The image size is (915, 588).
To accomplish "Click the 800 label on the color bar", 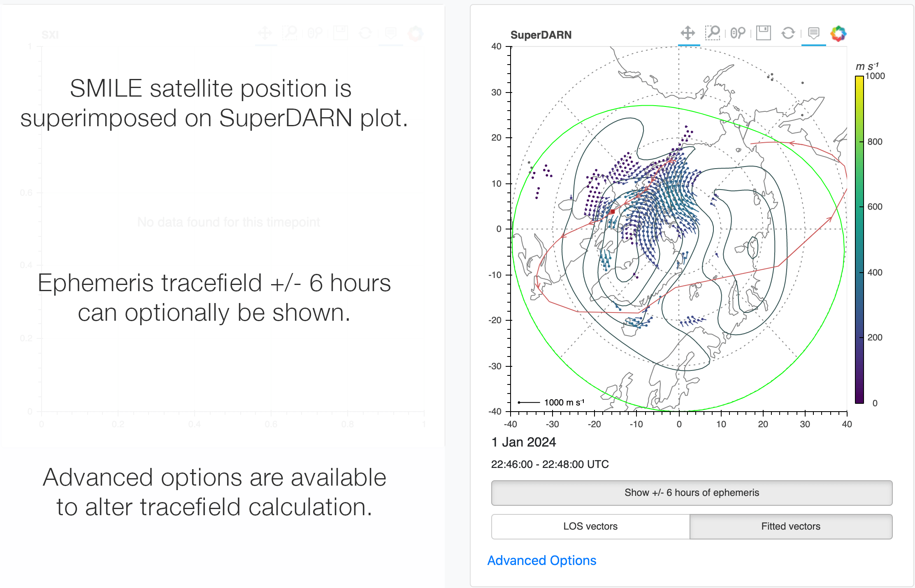I will click(875, 142).
